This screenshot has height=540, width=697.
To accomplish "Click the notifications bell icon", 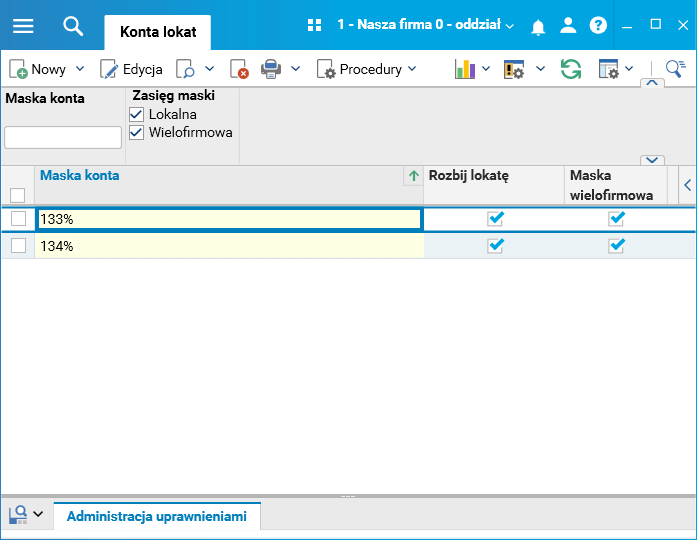I will point(538,27).
